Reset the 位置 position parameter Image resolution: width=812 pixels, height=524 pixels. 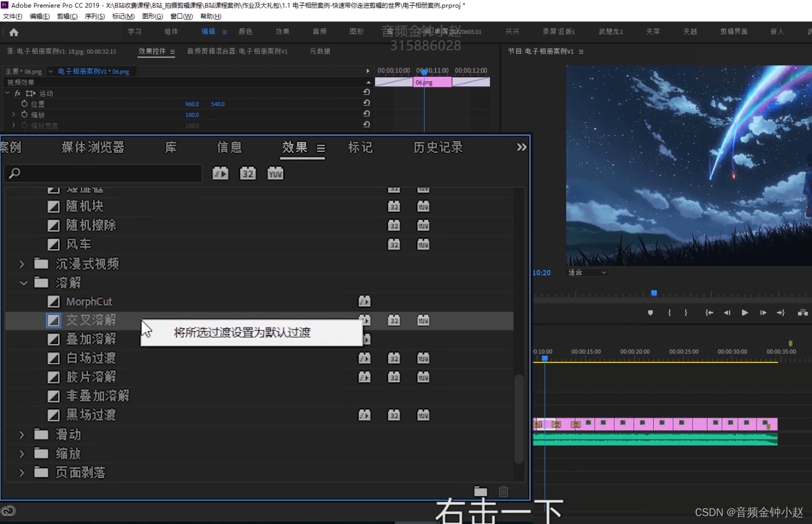366,103
